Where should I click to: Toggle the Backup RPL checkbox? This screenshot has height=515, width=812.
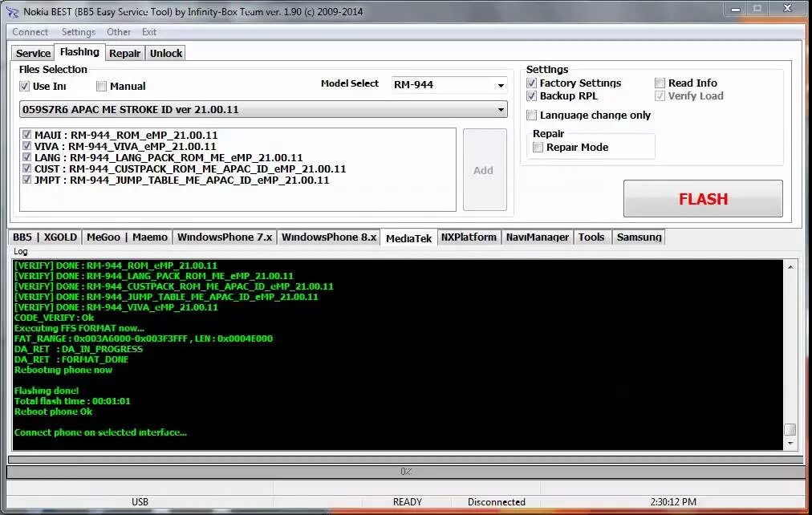[x=531, y=95]
